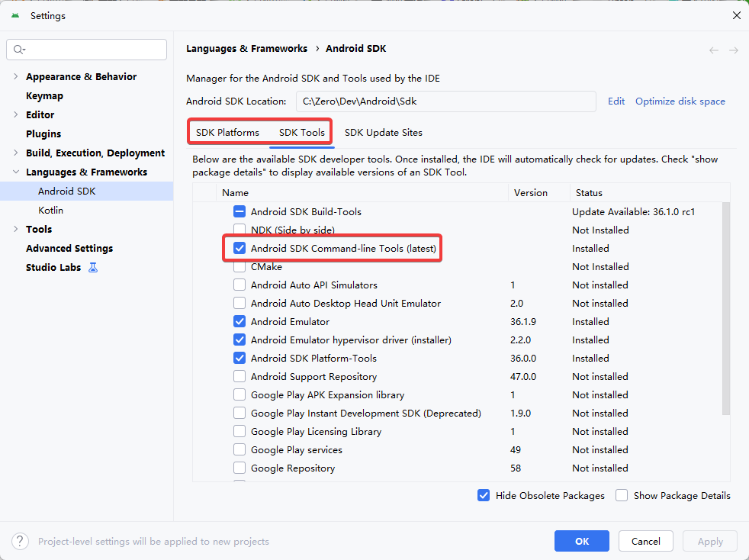The image size is (749, 560).
Task: Click version 2.2.0 of hypervisor driver
Action: (521, 340)
